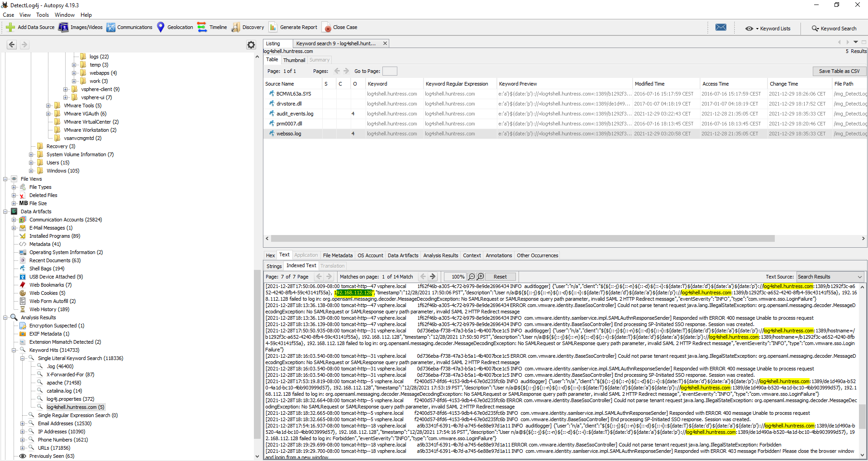Switch to the File Metadata tab
868x461 pixels.
pos(338,255)
